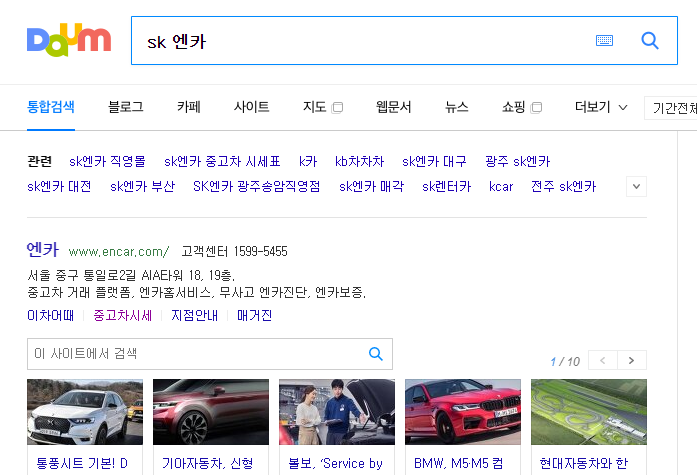Viewport: 697px width, 475px height.
Task: Open 지도 in new window icon
Action: point(338,107)
